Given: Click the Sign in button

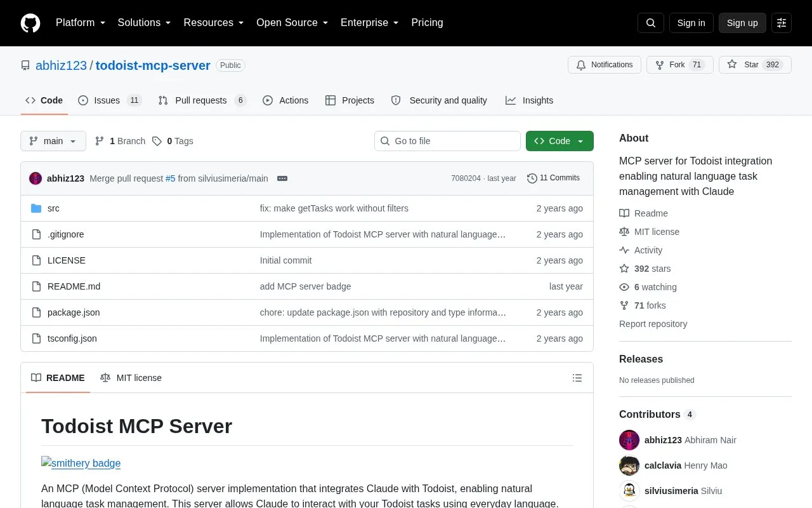Looking at the screenshot, I should pos(691,23).
